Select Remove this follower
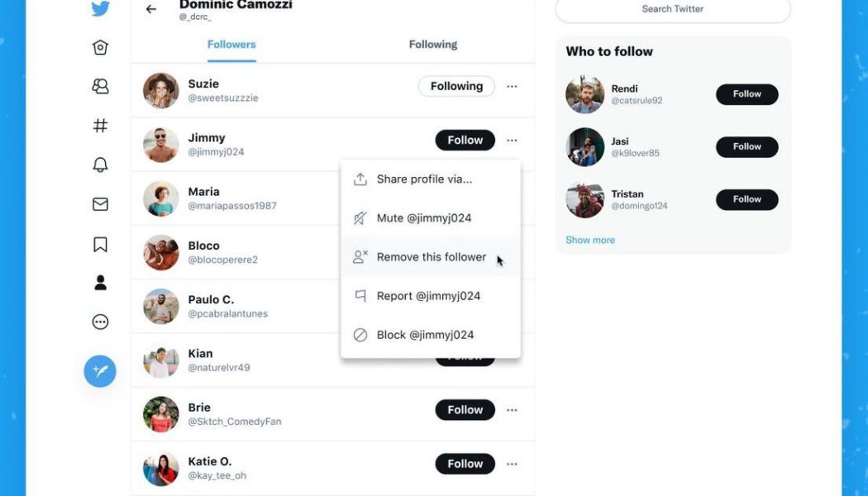 [430, 256]
